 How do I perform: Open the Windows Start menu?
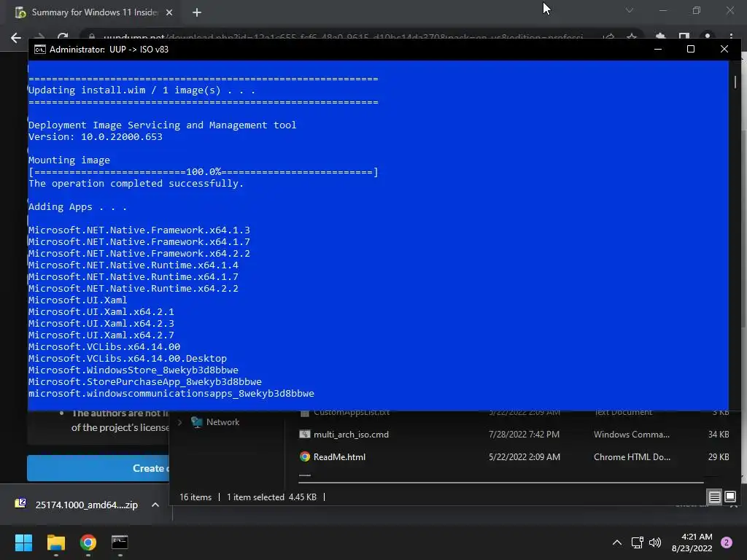(x=23, y=542)
